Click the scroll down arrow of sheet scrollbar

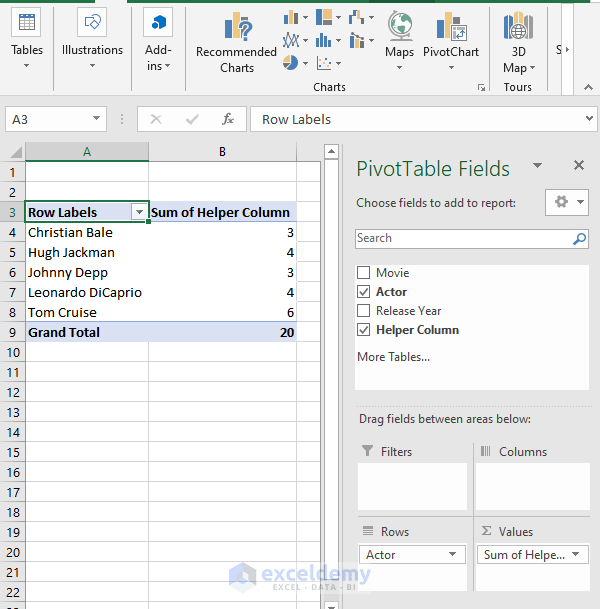(331, 606)
